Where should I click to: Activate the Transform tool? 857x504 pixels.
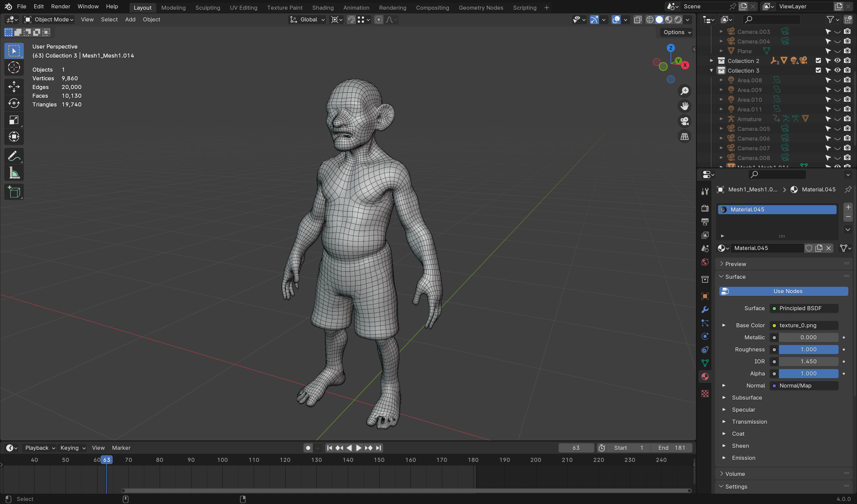tap(14, 137)
